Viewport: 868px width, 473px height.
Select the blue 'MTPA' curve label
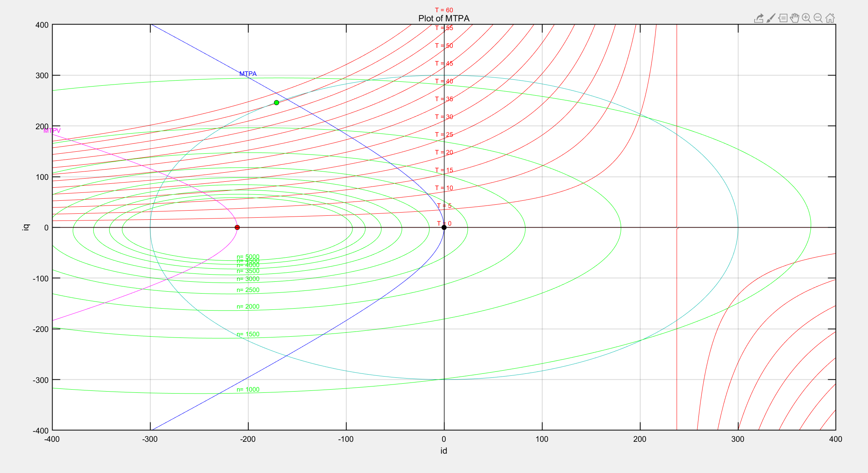tap(248, 74)
